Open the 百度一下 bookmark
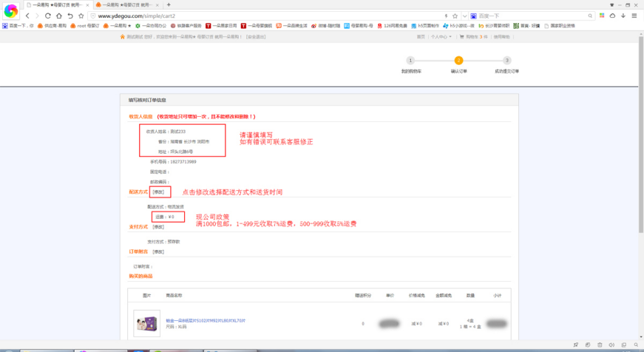This screenshot has height=352, width=644. [18, 25]
